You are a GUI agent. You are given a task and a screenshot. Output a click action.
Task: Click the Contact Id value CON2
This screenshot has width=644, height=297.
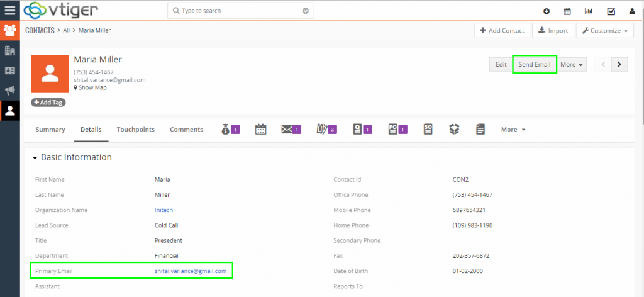pyautogui.click(x=460, y=179)
